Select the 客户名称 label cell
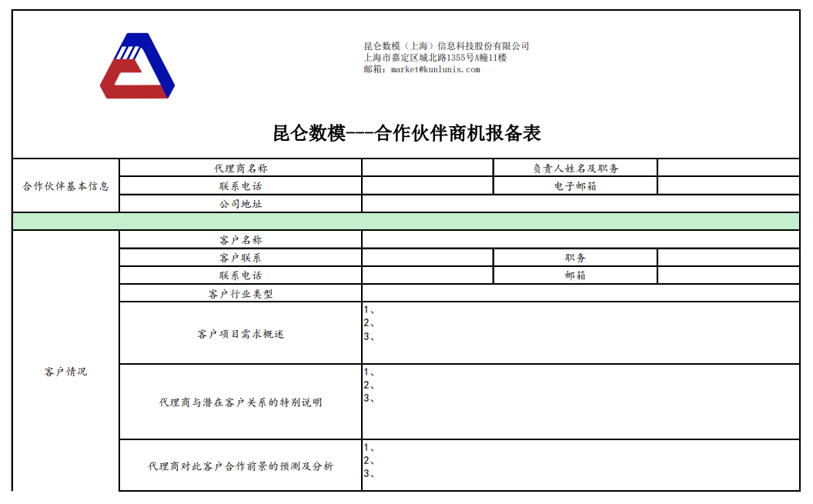Image resolution: width=813 pixels, height=504 pixels. point(239,239)
